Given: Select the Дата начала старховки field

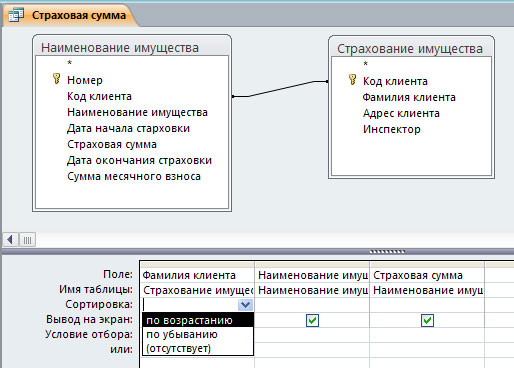Looking at the screenshot, I should pos(128,128).
